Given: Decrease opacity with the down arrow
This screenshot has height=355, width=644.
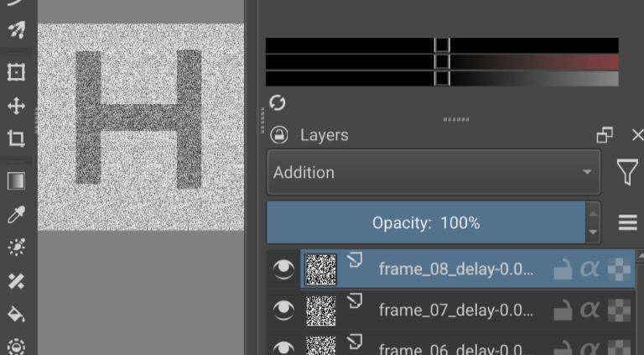Looking at the screenshot, I should (x=593, y=232).
